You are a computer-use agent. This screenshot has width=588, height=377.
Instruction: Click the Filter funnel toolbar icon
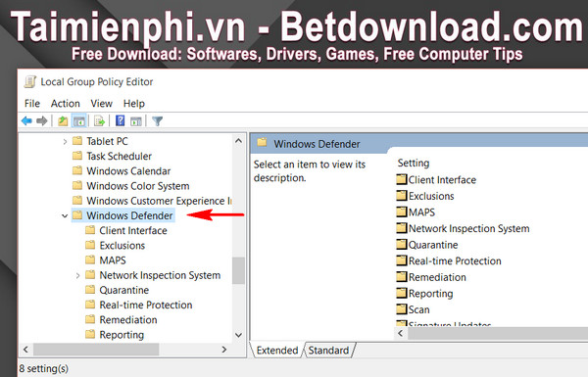pyautogui.click(x=157, y=121)
